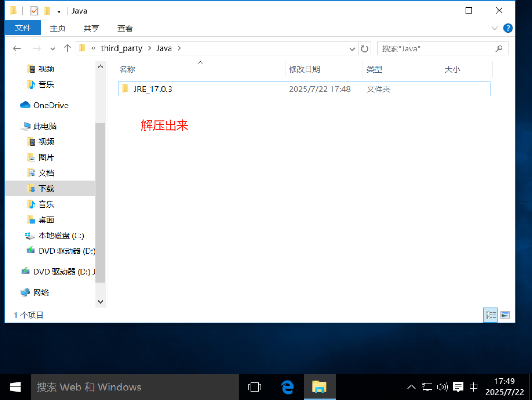Click the 文件夹 type cell
Screen dimensions: 532x400
coord(378,89)
